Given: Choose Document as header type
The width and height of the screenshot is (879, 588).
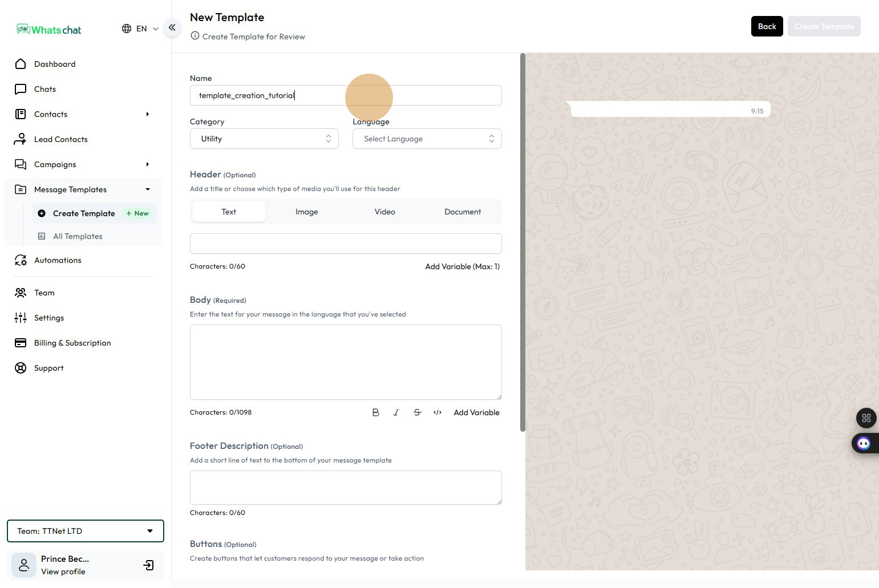Looking at the screenshot, I should point(463,212).
